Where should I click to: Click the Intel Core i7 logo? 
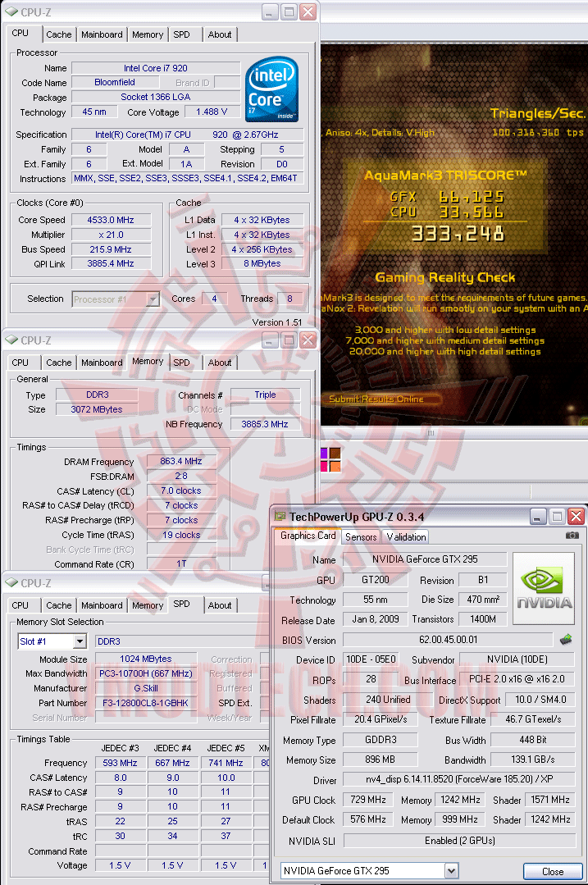271,89
